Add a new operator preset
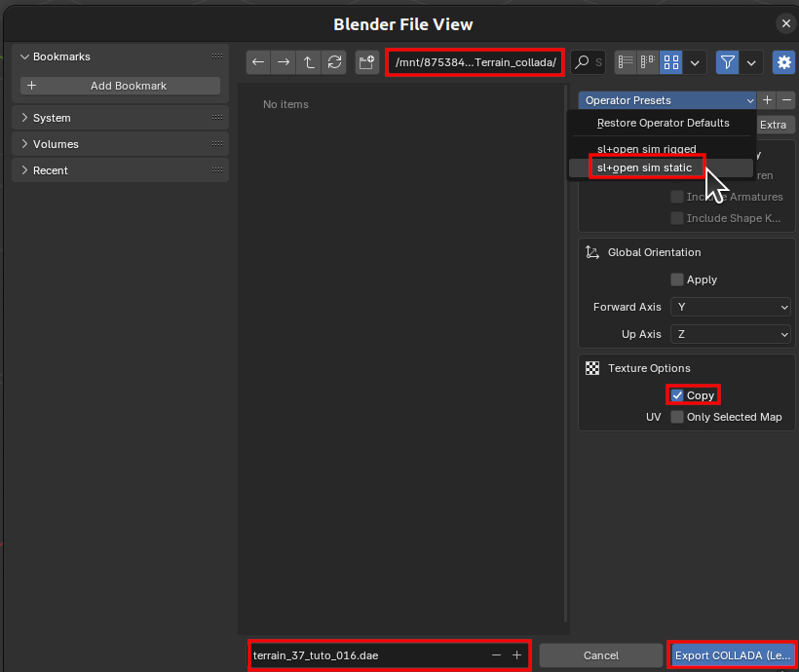 point(767,100)
